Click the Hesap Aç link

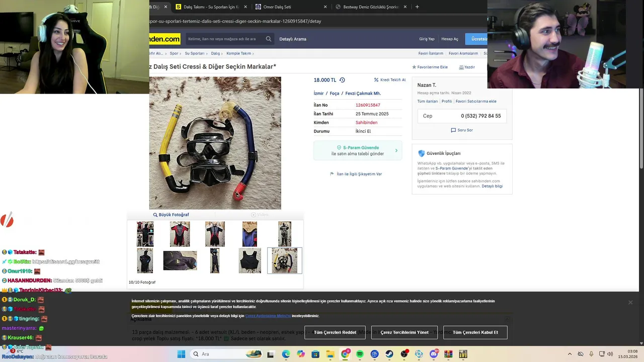click(450, 39)
